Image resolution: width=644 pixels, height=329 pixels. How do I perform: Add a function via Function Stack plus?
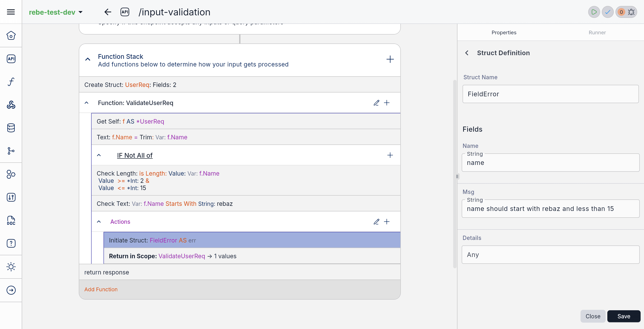tap(390, 59)
